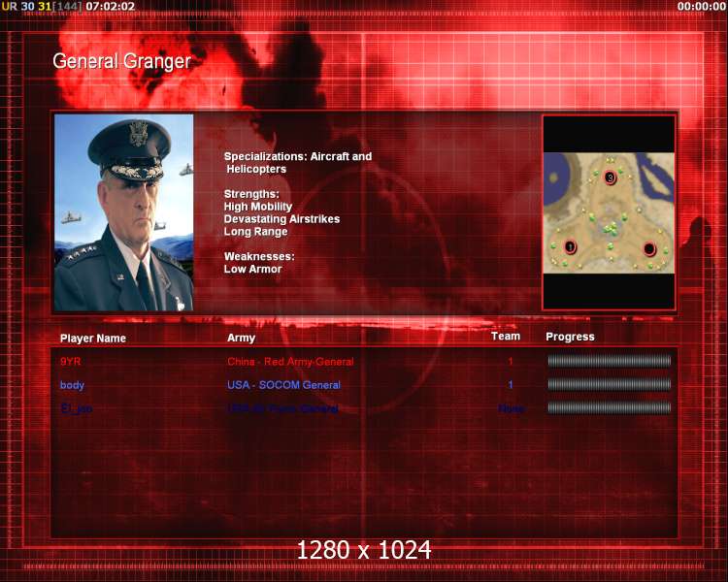The image size is (728, 582).
Task: Click start position marker 1 on minimap
Action: [570, 247]
